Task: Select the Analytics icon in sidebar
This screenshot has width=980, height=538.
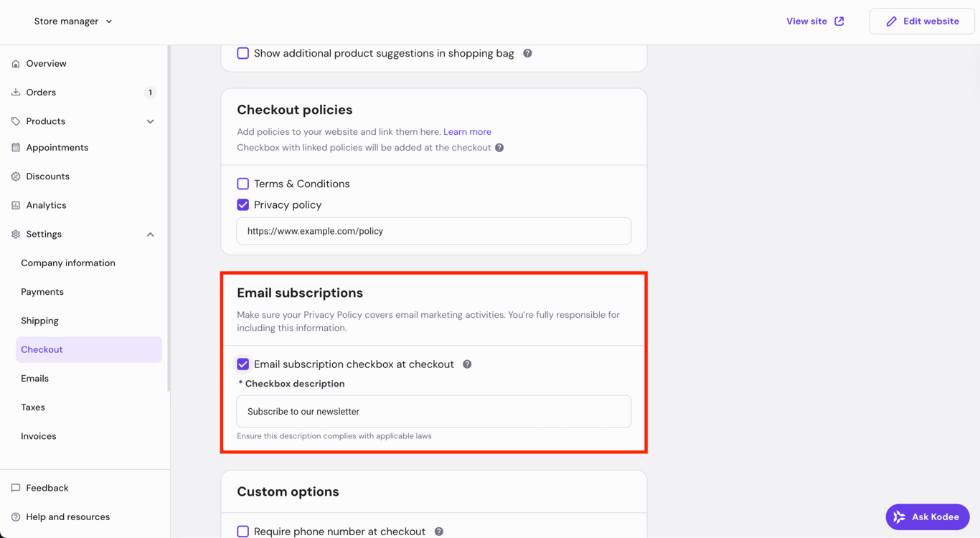Action: coord(16,204)
